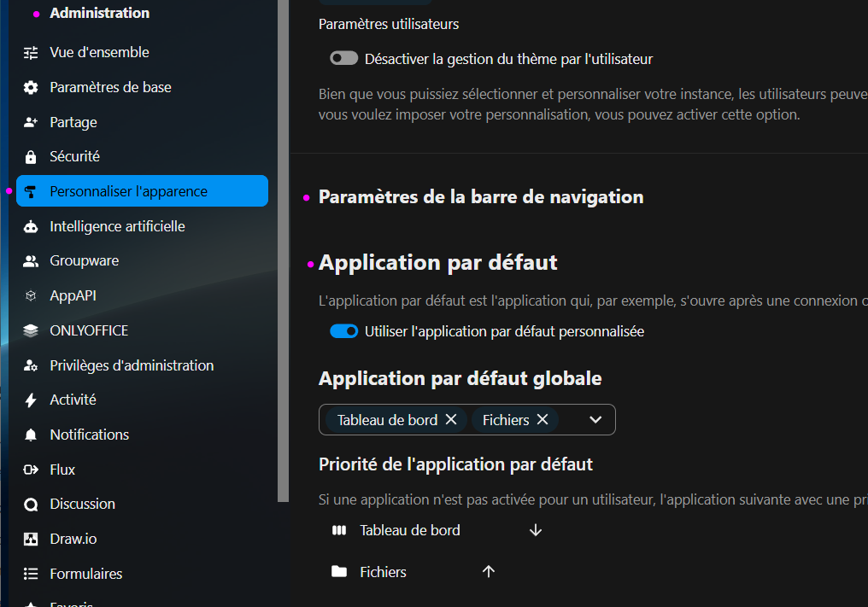Click the ONLYOFFICE layers icon
This screenshot has height=607, width=868.
coord(31,331)
